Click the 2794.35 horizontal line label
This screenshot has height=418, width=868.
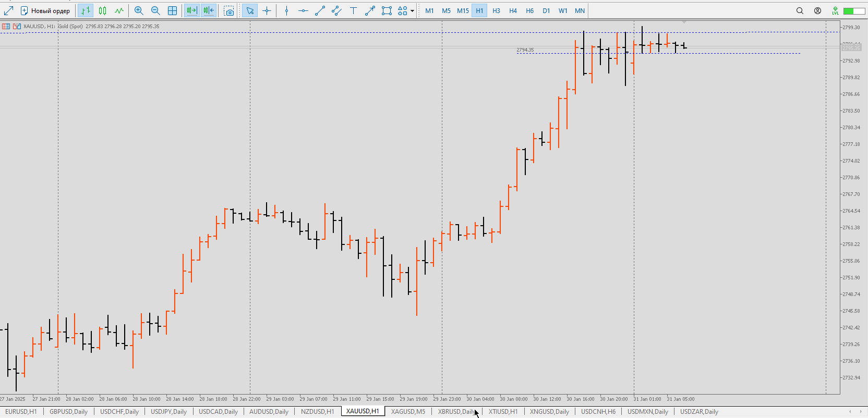pos(525,50)
